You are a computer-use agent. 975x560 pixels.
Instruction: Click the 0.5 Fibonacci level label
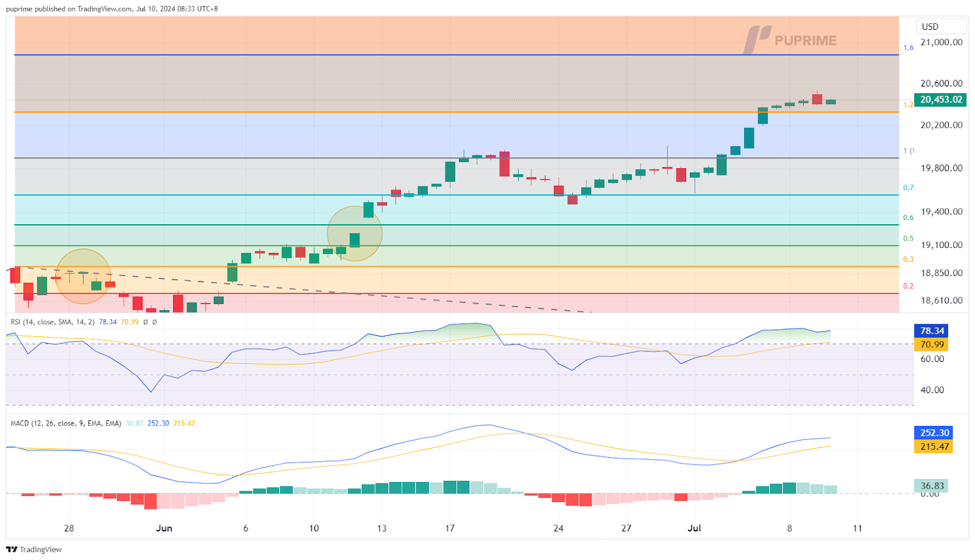(x=908, y=238)
